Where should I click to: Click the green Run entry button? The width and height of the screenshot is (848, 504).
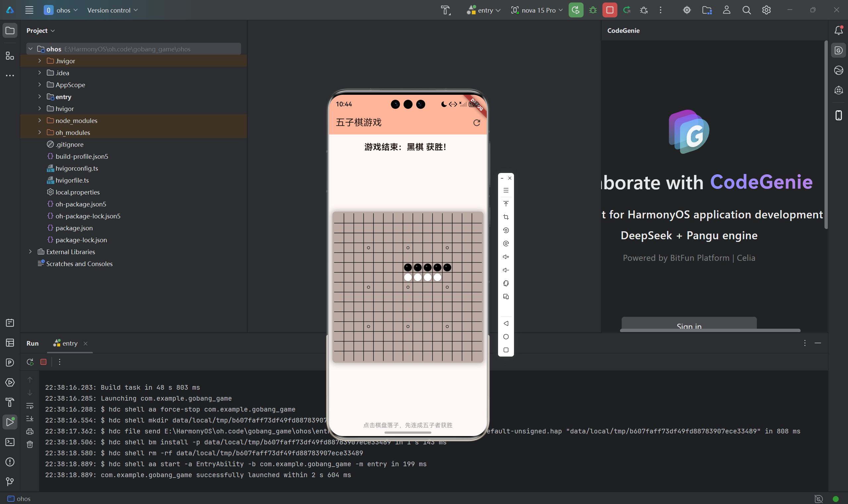[x=576, y=10]
